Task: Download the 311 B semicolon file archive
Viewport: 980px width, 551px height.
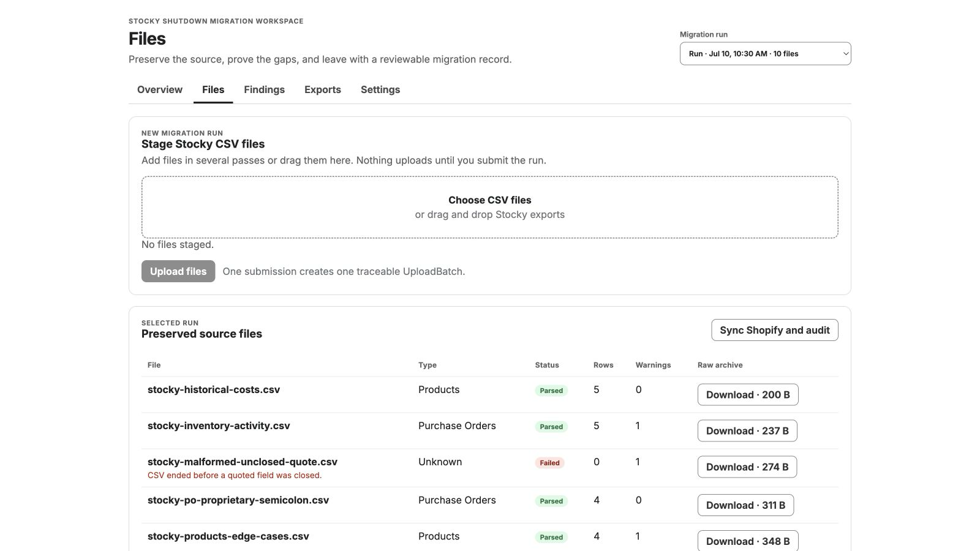Action: pos(745,505)
